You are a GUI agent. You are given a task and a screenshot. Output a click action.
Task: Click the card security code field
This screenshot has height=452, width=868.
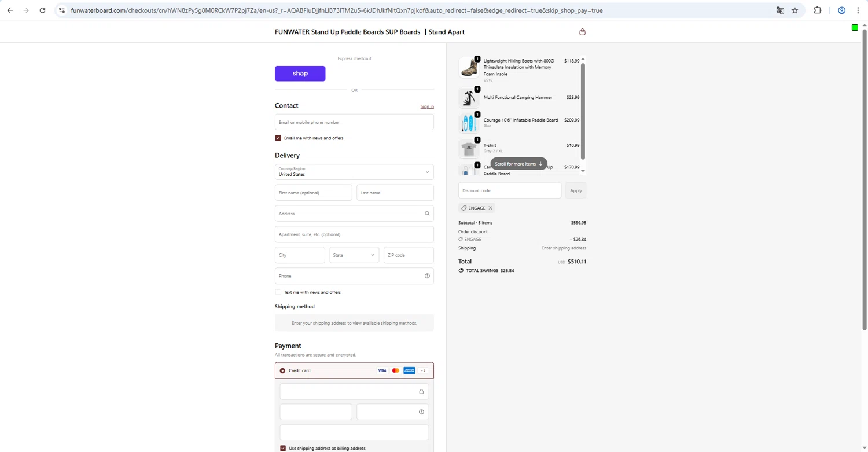[x=393, y=412]
